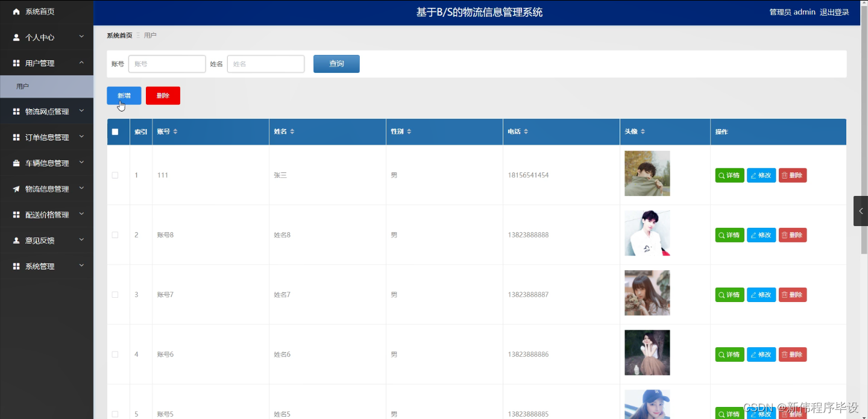868x419 pixels.
Task: Expand 配送价格管理 chevron
Action: coord(81,214)
